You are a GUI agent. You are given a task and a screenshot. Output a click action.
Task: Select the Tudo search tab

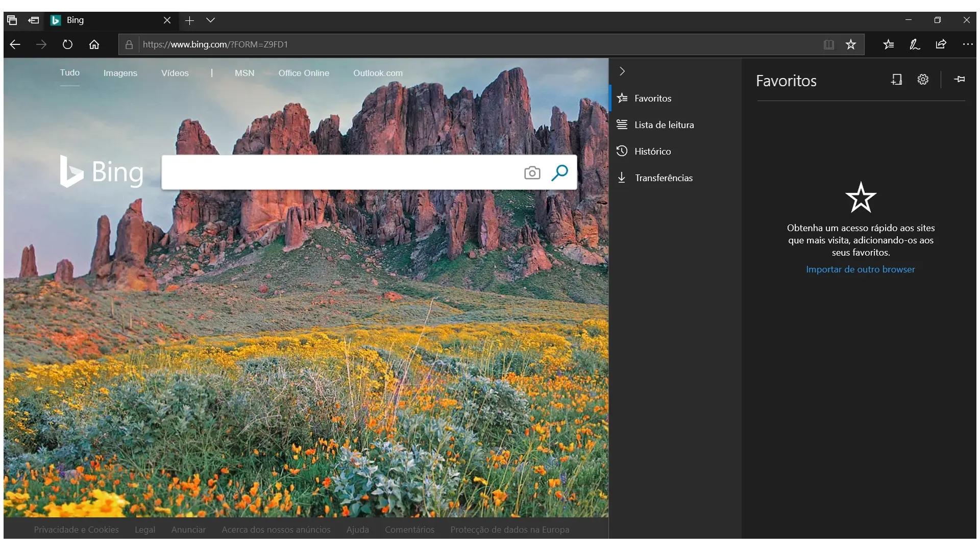click(70, 72)
